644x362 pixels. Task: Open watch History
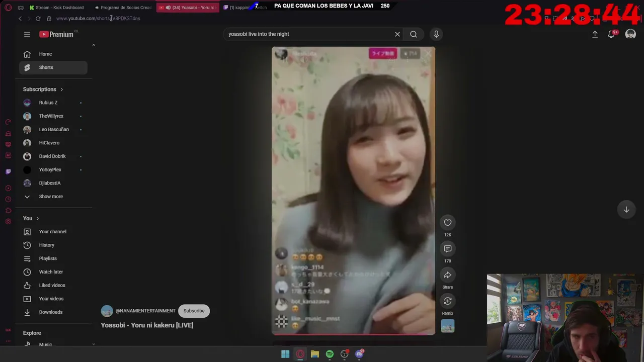click(x=53, y=245)
